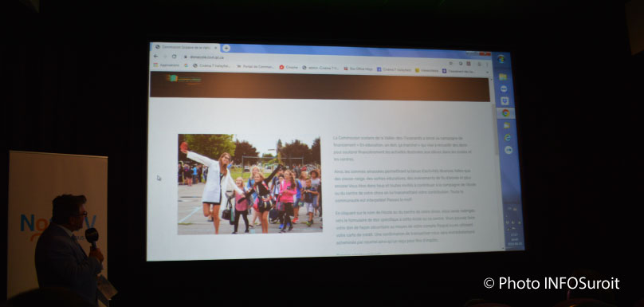Viewport: 644px width, 307px height.
Task: Open the Windows Start orb
Action: pyautogui.click(x=501, y=59)
